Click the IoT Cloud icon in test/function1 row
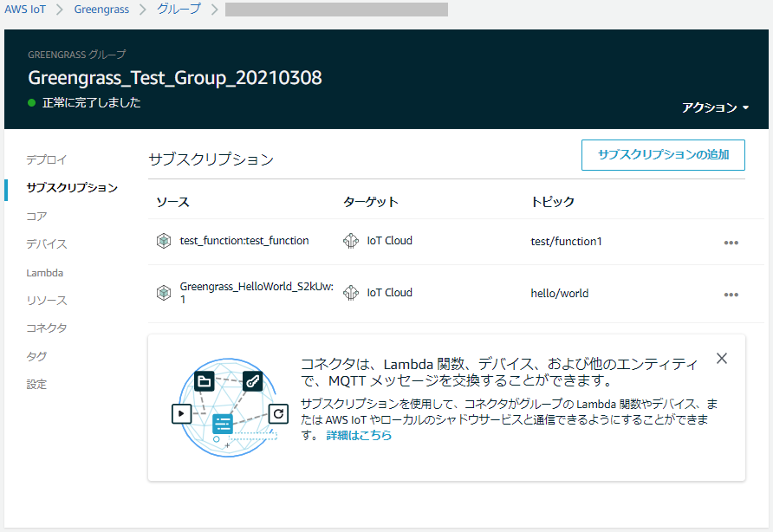This screenshot has height=532, width=773. pos(351,241)
